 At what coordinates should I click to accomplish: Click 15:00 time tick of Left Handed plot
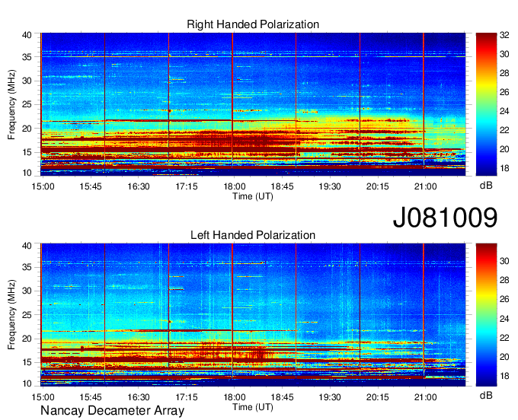43,397
